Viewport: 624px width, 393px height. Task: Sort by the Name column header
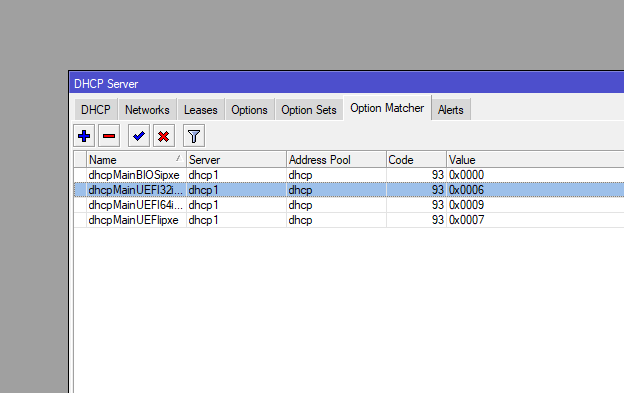136,160
